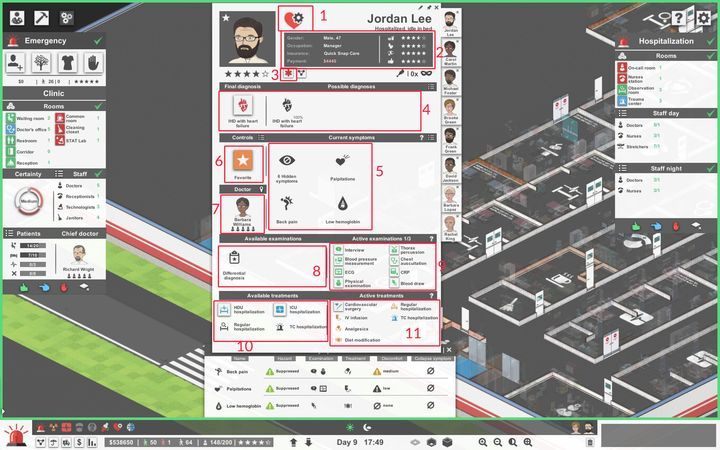This screenshot has width=720, height=450.
Task: Switch to patient David Jackson's portrait tab
Action: 450,169
